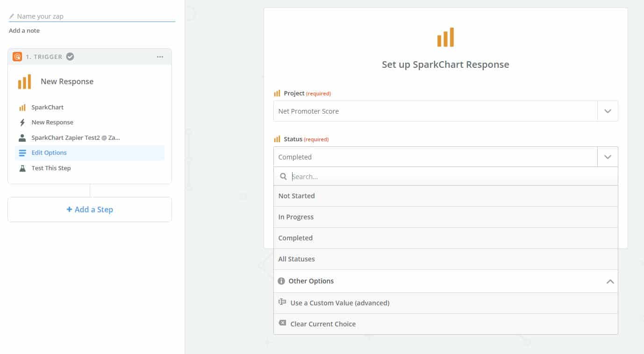This screenshot has width=644, height=354.
Task: Click the list icon next to Edit Options
Action: [22, 152]
